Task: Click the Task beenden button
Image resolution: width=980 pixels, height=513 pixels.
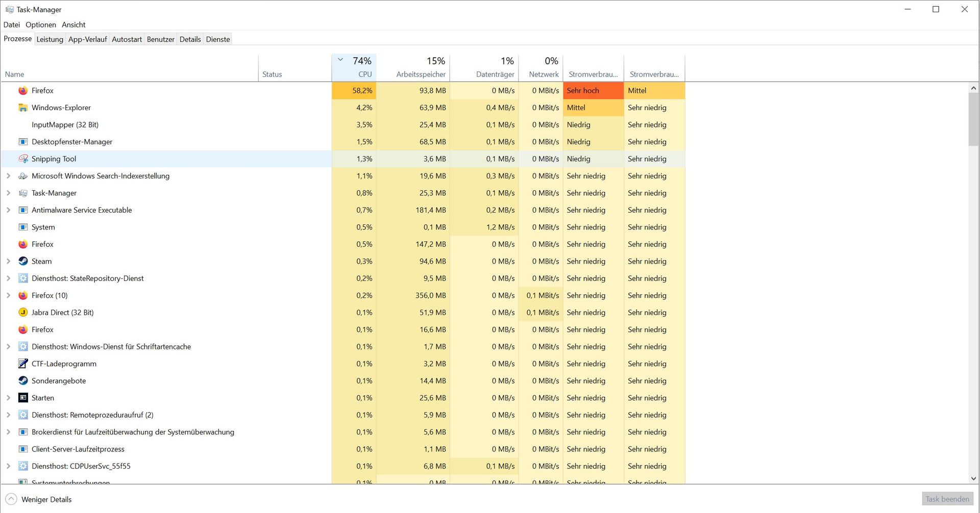Action: (x=947, y=499)
